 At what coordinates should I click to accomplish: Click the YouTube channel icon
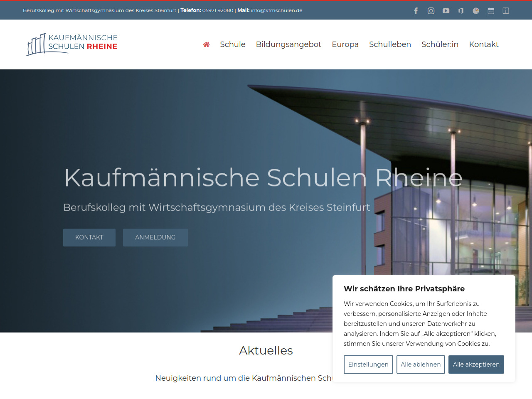[446, 11]
